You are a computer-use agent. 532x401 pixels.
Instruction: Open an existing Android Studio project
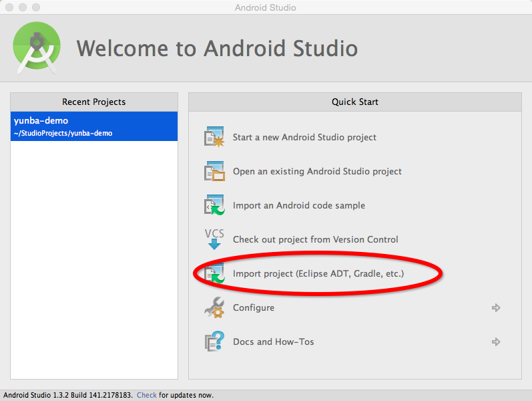(317, 171)
